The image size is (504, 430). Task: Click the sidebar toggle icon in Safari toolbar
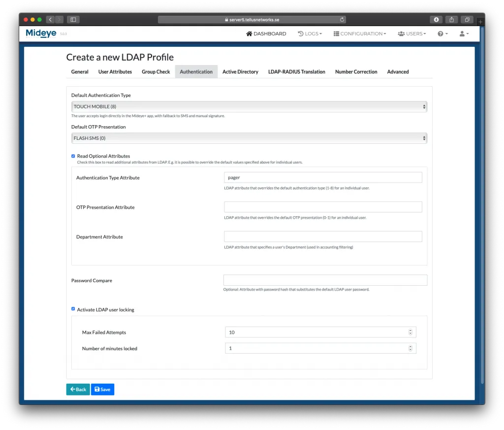point(73,19)
